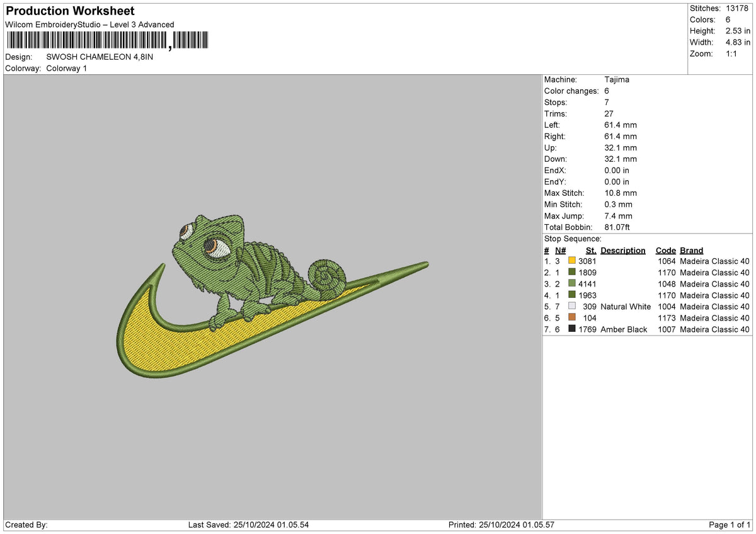Viewport: 756px width, 534px height.
Task: Click the 'Created By:' footer label
Action: [26, 525]
